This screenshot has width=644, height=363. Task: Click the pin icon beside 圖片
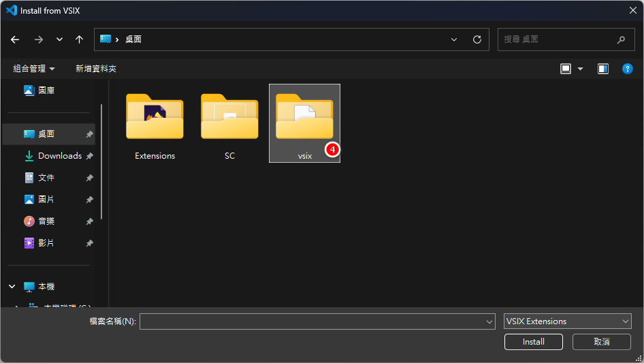(x=90, y=200)
